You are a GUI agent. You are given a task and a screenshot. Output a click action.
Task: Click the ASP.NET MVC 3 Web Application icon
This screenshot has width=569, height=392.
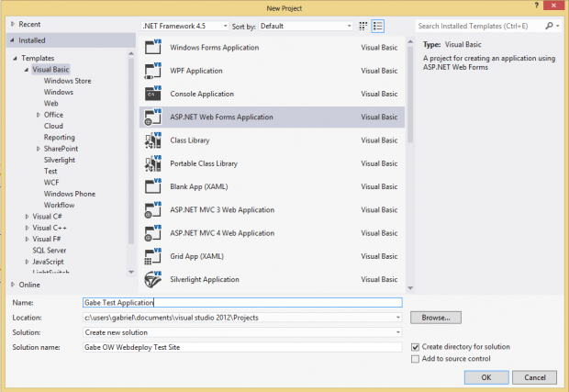(x=152, y=210)
